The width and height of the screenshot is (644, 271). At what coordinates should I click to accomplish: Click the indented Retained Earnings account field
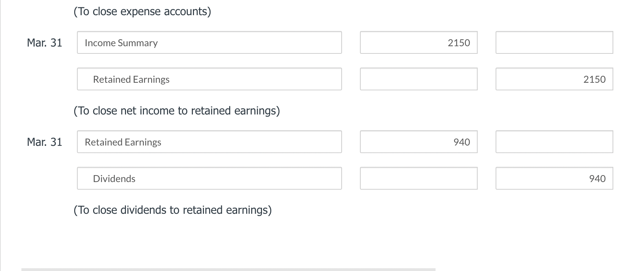209,79
